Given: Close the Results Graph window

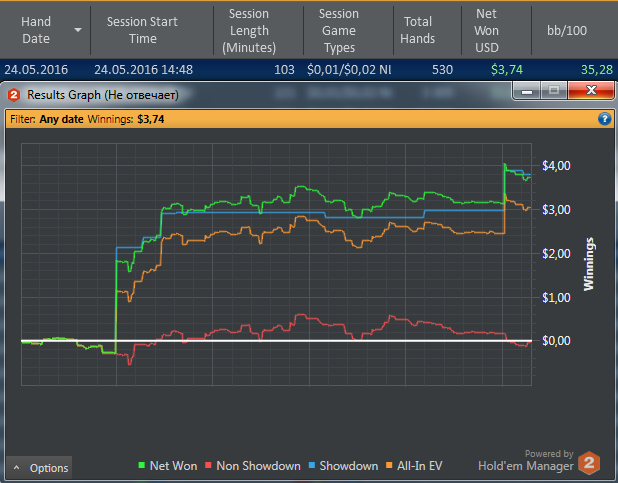Looking at the screenshot, I should (x=591, y=91).
